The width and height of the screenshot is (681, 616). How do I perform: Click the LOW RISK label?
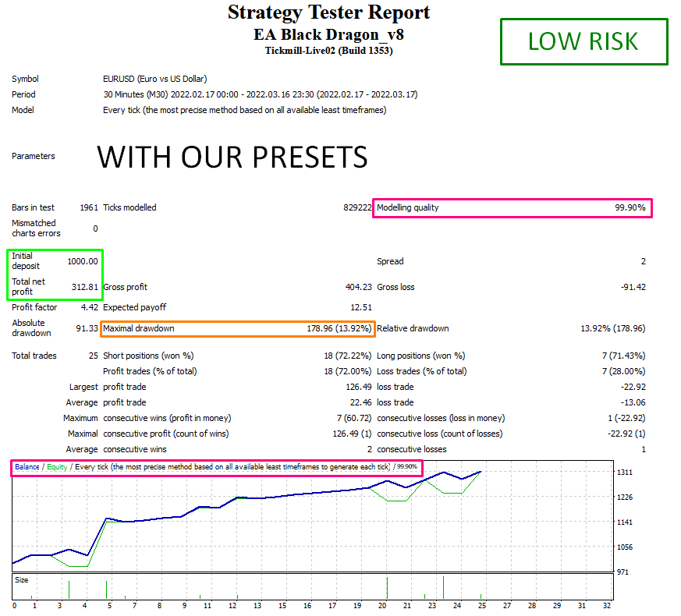click(583, 41)
